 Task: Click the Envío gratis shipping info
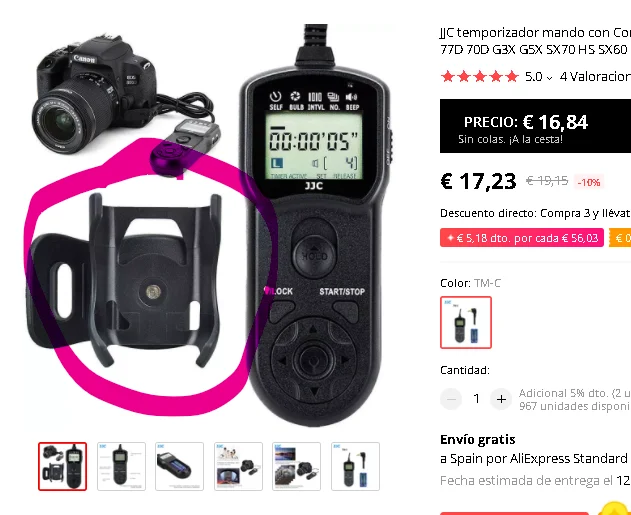coord(478,439)
